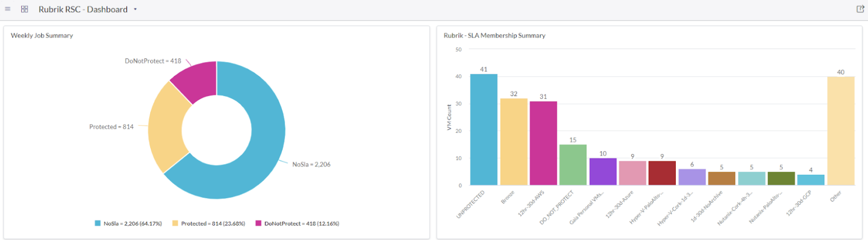The image size is (868, 240).
Task: Click the NoSla = 2,206 callout label
Action: (311, 165)
